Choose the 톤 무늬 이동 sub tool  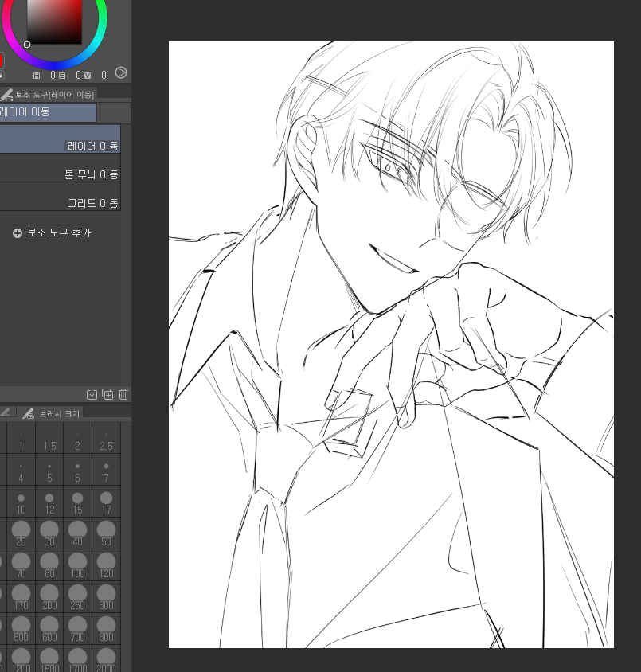(x=60, y=168)
